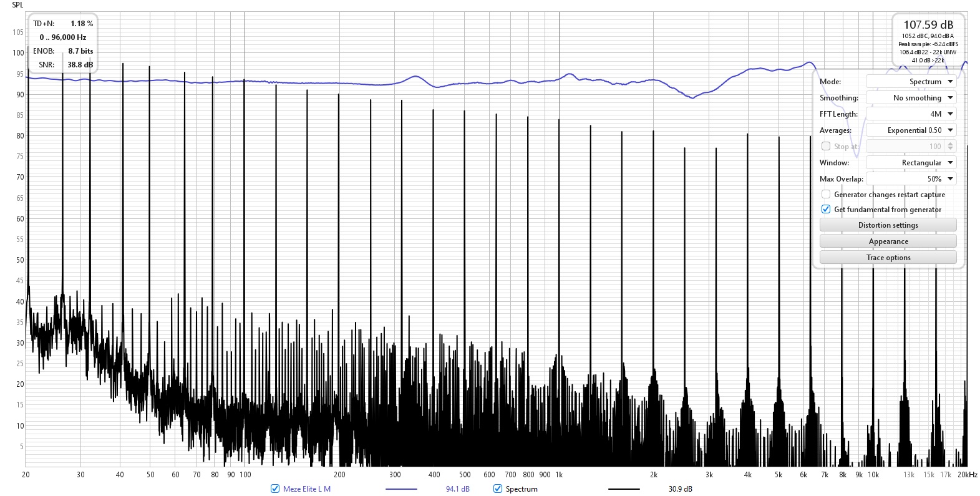This screenshot has width=980, height=496.
Task: Click the blue Meze Elite line sample
Action: (x=401, y=489)
